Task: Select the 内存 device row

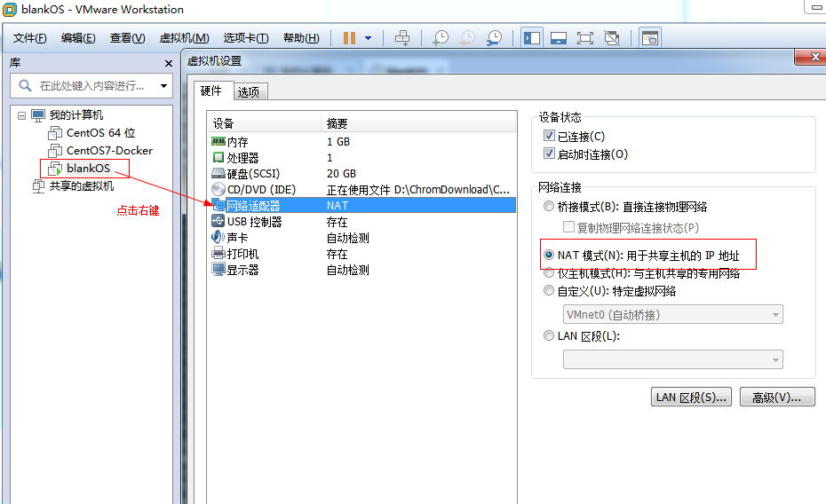Action: (x=361, y=141)
